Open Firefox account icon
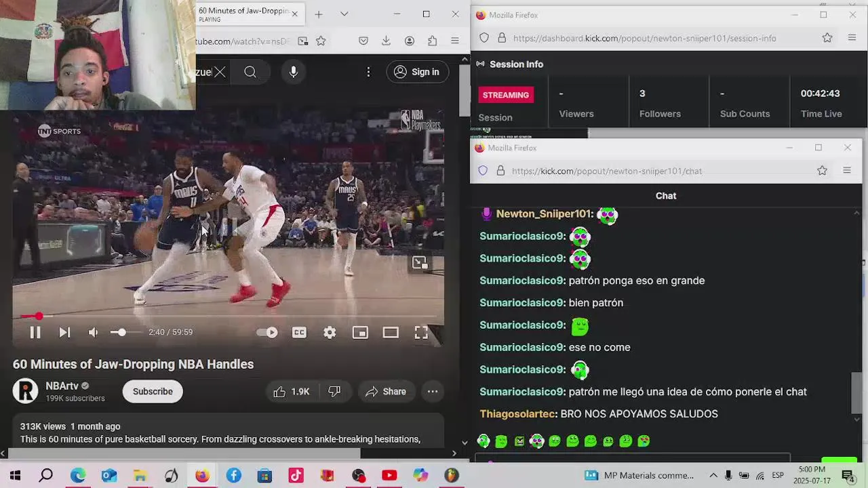868x488 pixels. [x=410, y=41]
